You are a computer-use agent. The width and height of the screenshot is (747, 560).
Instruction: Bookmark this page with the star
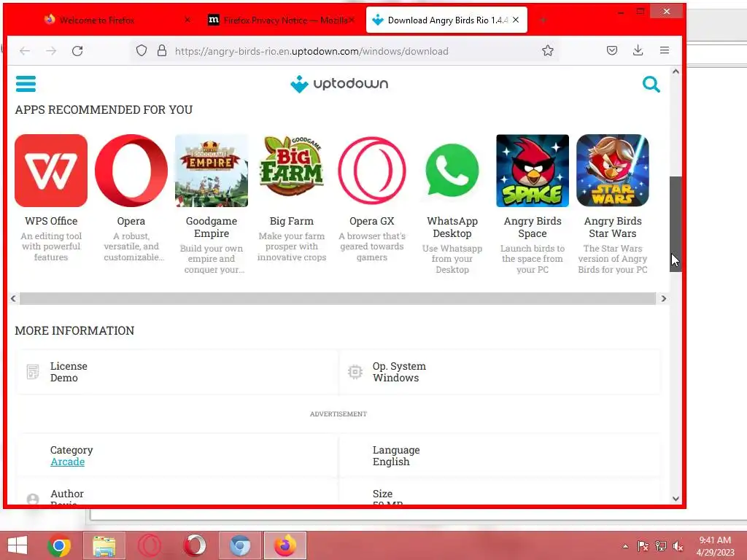[x=548, y=50]
